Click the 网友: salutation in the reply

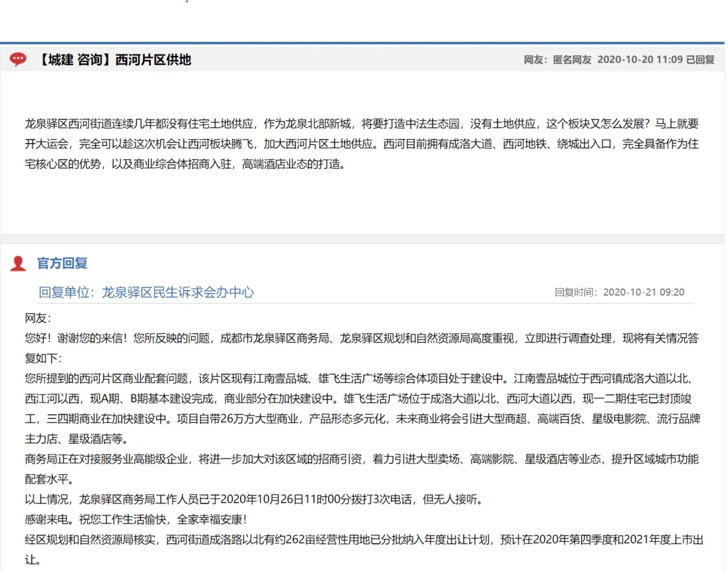[x=38, y=318]
